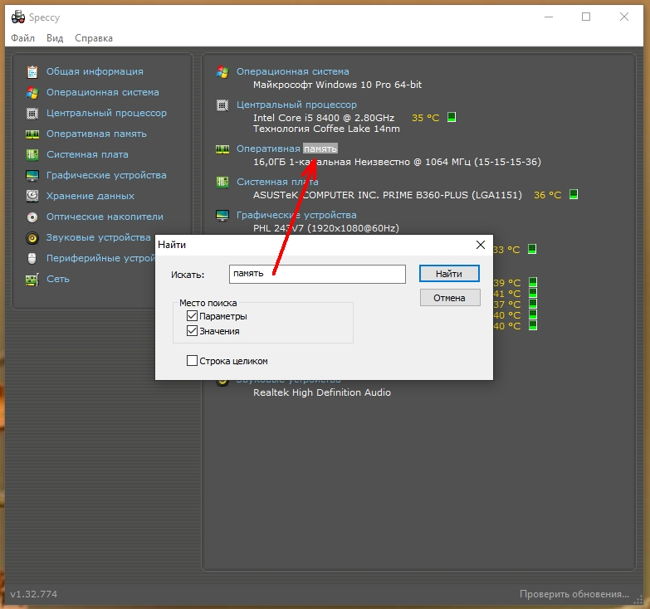
Task: Select Хранение данных in sidebar
Action: pos(90,196)
